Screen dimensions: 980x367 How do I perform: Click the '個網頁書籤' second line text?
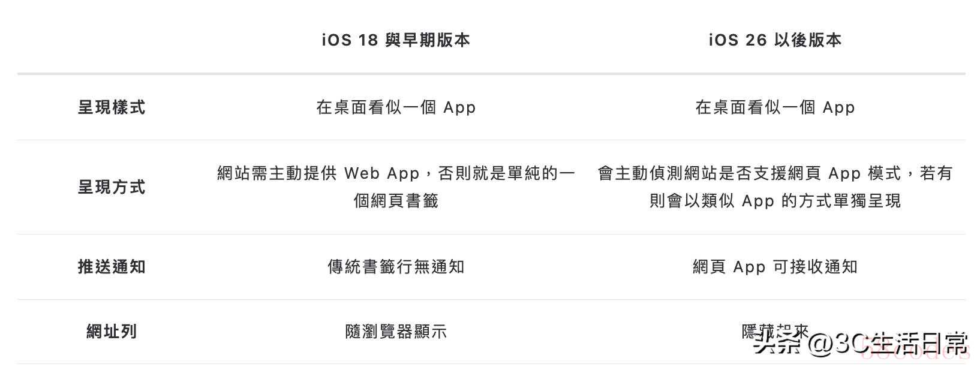coord(396,201)
